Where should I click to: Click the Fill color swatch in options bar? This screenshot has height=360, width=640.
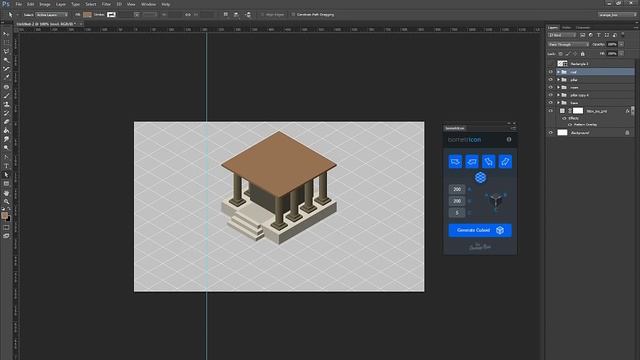tap(87, 15)
